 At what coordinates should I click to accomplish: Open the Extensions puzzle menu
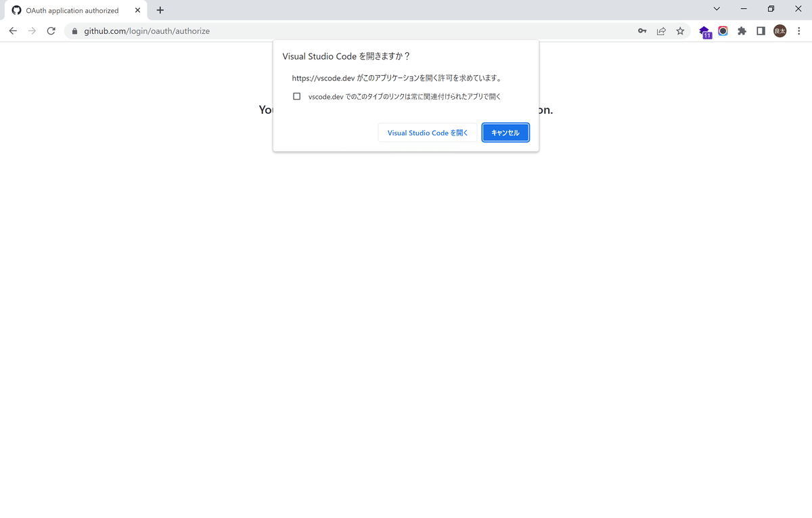click(x=742, y=31)
